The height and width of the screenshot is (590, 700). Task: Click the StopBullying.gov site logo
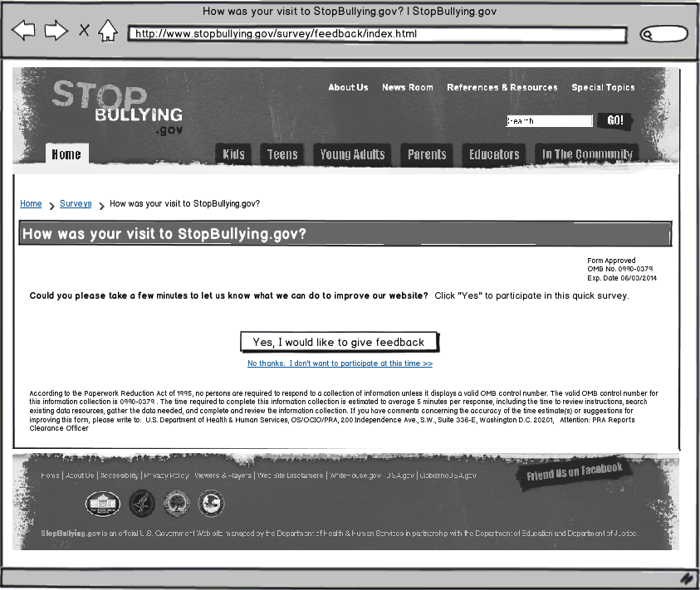pyautogui.click(x=117, y=108)
